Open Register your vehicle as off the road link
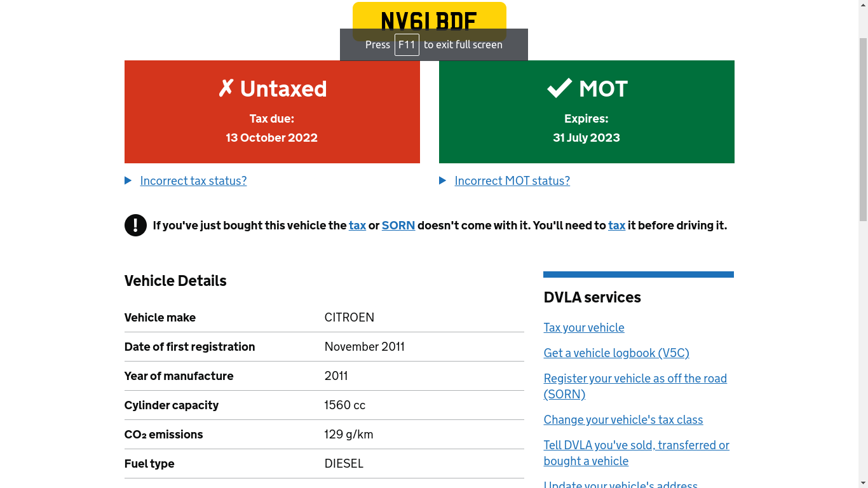Viewport: 868px width, 488px height. (635, 386)
